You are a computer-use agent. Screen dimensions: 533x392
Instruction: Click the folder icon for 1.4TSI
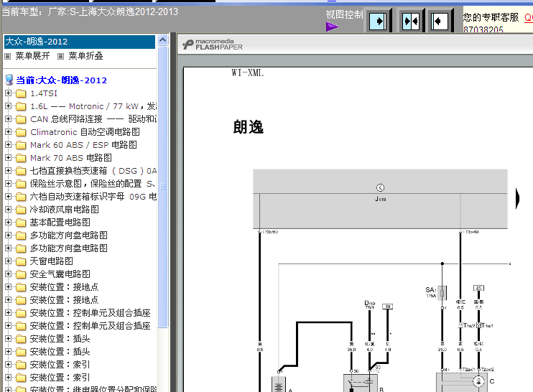(x=21, y=93)
